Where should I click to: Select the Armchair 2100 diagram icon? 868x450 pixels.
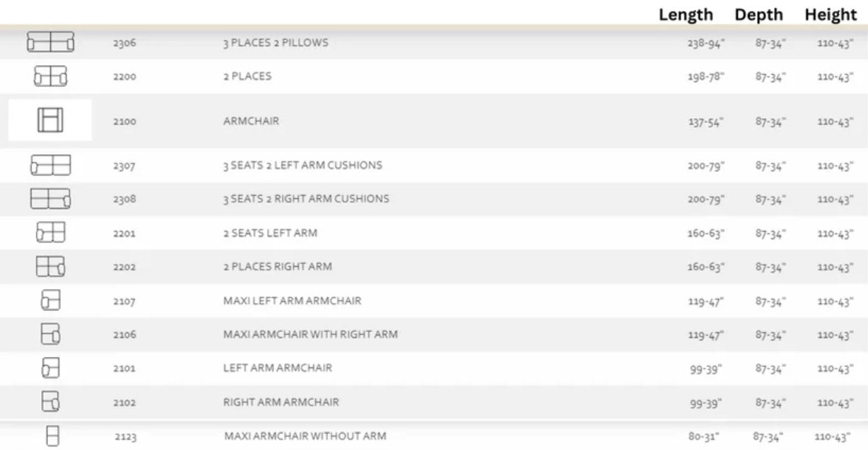tap(50, 120)
